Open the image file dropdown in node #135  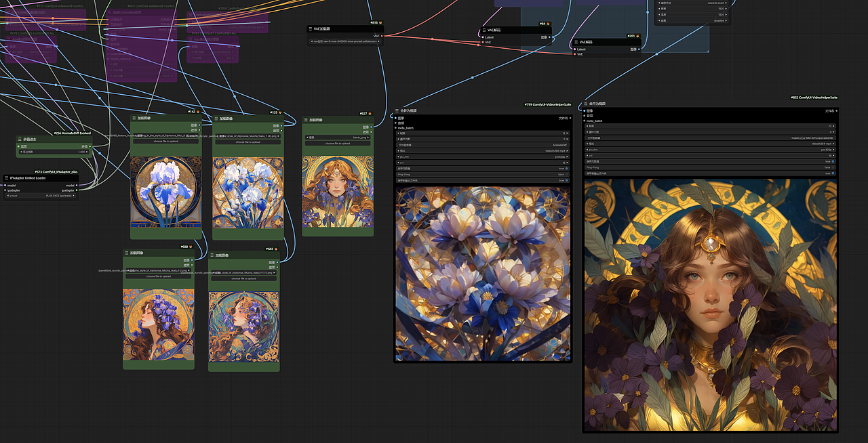(248, 136)
